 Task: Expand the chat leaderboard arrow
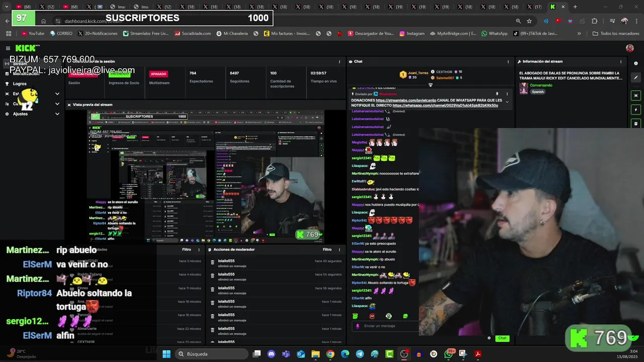pyautogui.click(x=430, y=85)
